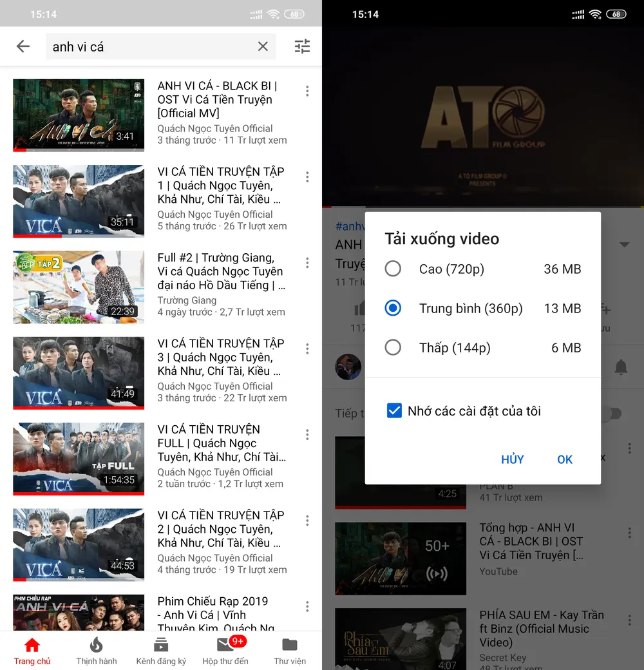Open more options for VI CÁ TIỀN TRUYỆN TẬP 3

point(307,349)
